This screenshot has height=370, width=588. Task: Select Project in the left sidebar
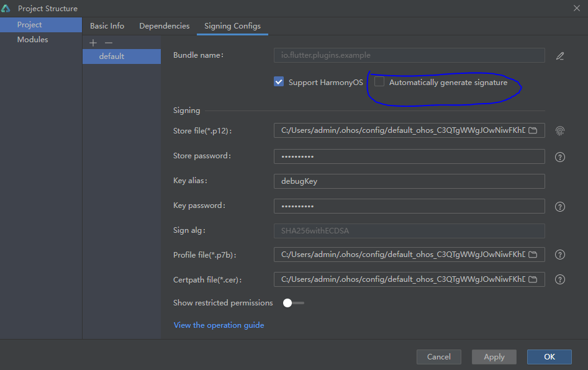pyautogui.click(x=41, y=25)
